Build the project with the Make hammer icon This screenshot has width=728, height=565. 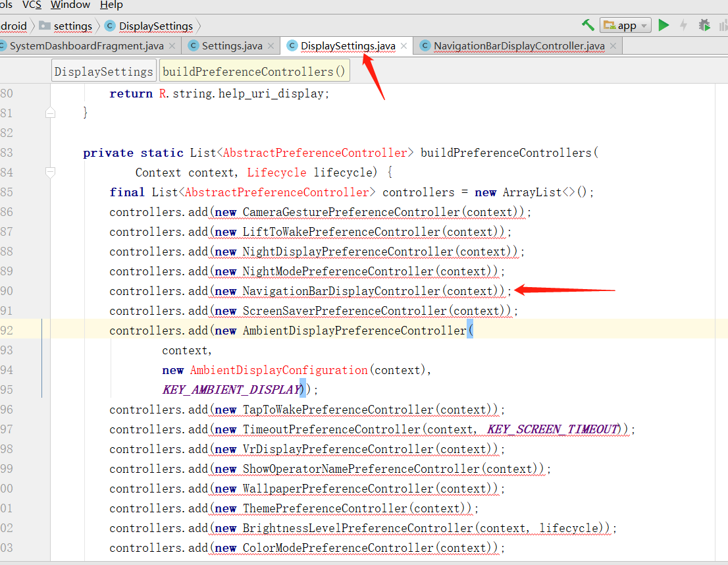coord(587,25)
